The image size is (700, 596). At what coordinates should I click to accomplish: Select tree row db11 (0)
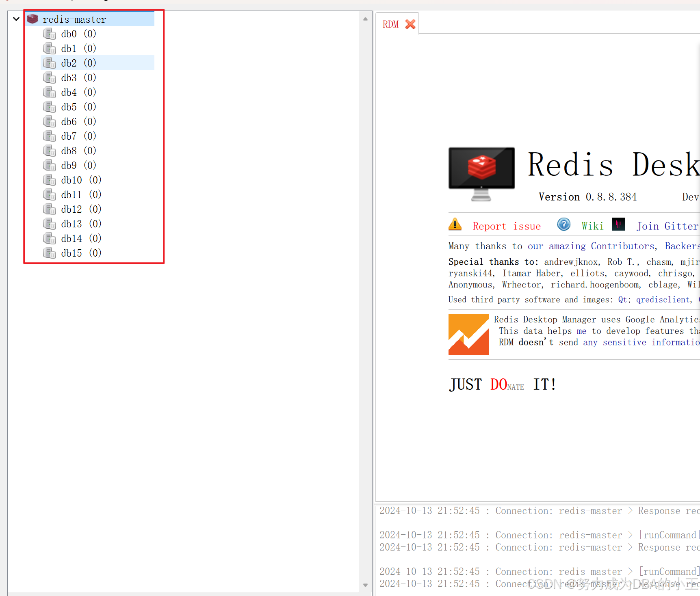click(x=98, y=194)
